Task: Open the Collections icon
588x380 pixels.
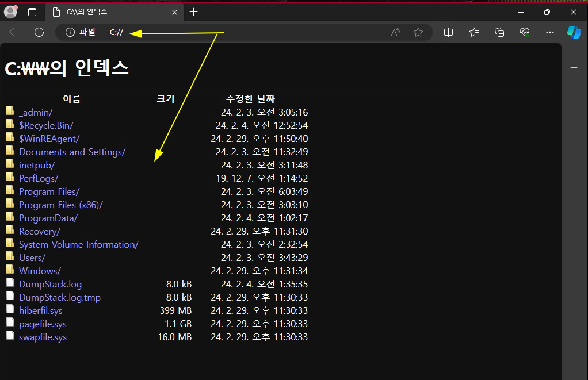Action: pos(499,33)
